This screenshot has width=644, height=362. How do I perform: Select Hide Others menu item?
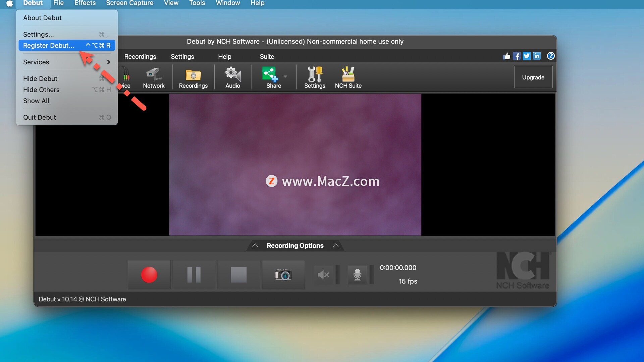(x=67, y=90)
